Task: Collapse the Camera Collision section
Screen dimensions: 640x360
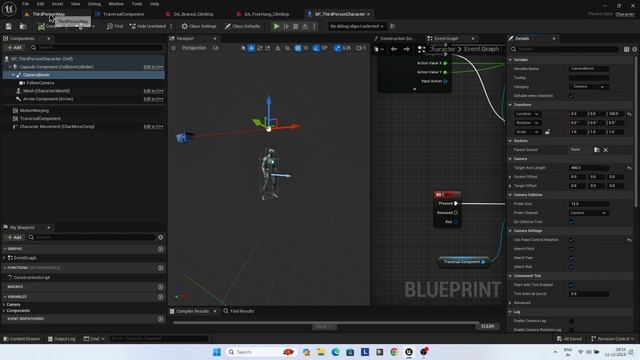Action: [x=510, y=195]
